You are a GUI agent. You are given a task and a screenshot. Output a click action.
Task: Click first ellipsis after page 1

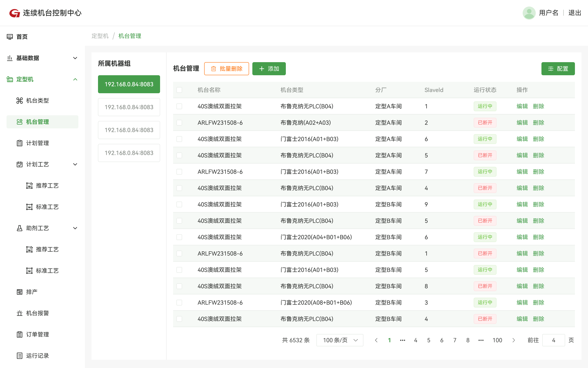pos(403,340)
